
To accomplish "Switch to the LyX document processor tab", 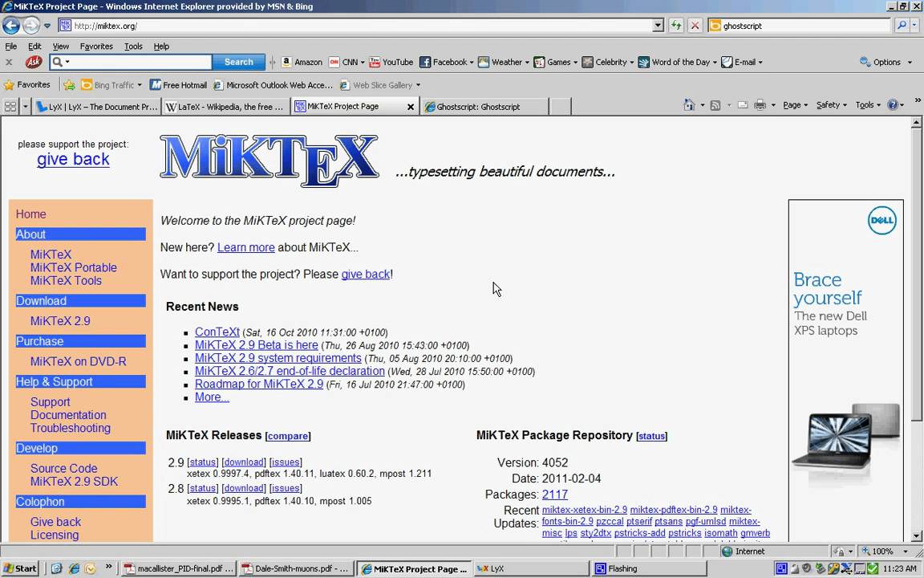I will point(96,107).
